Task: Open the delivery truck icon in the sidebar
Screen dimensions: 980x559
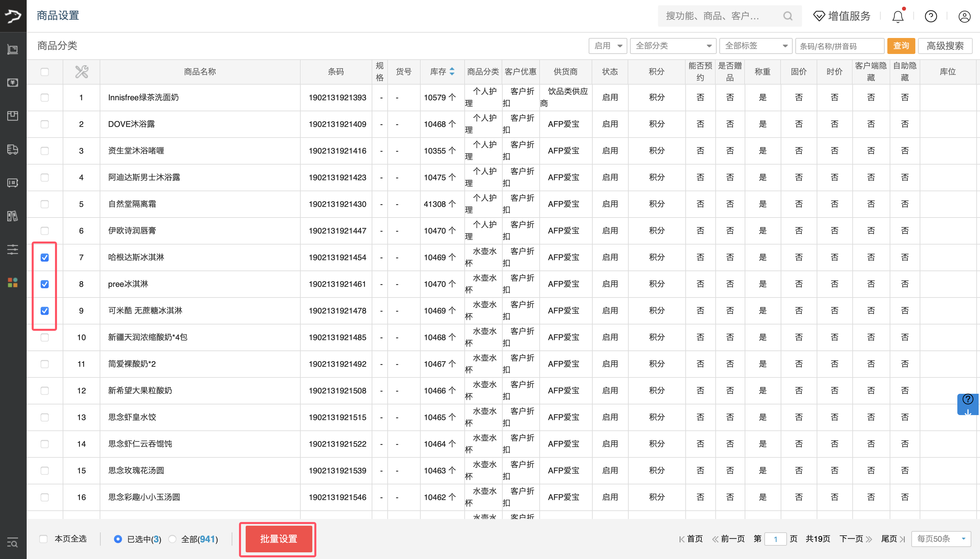Action: coord(13,149)
